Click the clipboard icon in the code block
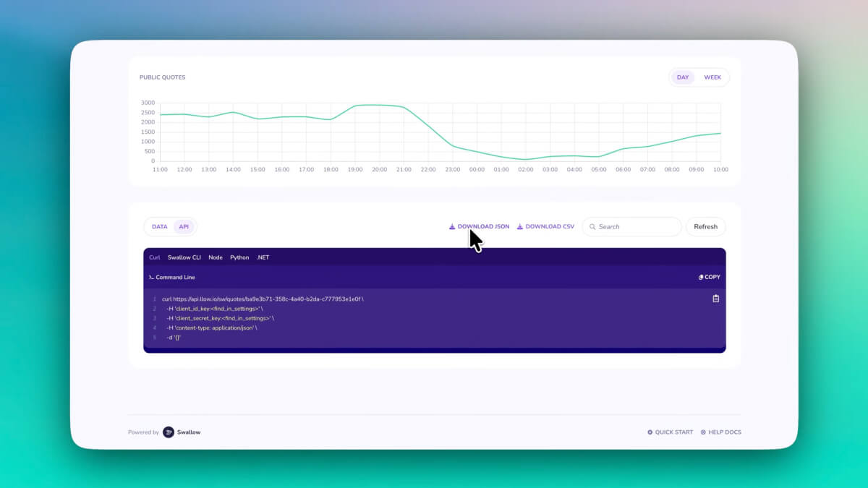 [716, 299]
